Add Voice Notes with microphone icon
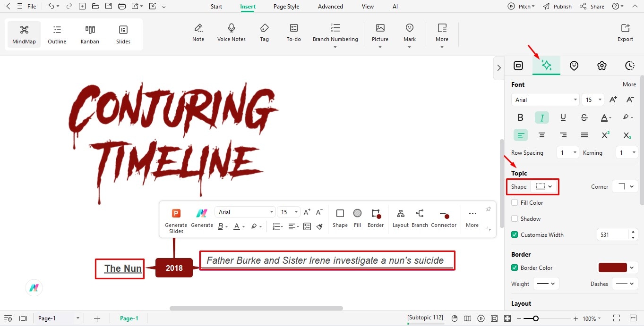Viewport: 644px width, 326px height. [x=232, y=33]
